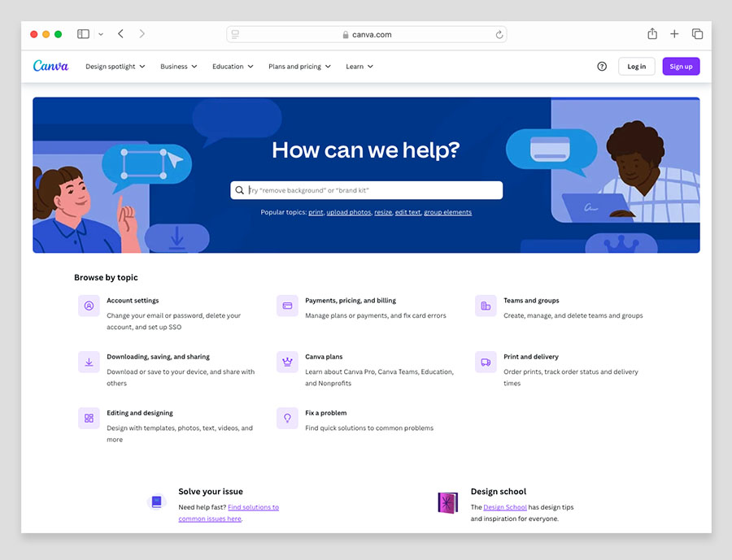Click the canva.com address bar
The height and width of the screenshot is (560, 732).
coord(367,34)
